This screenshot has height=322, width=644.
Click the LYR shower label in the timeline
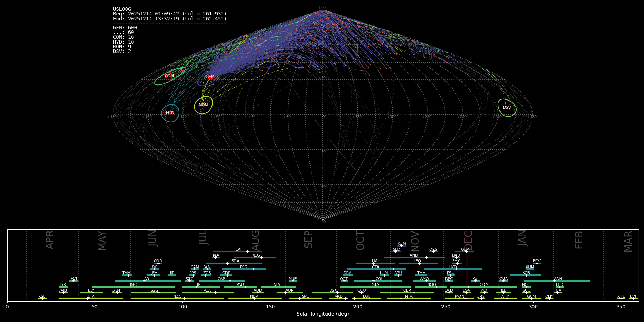pos(63,285)
